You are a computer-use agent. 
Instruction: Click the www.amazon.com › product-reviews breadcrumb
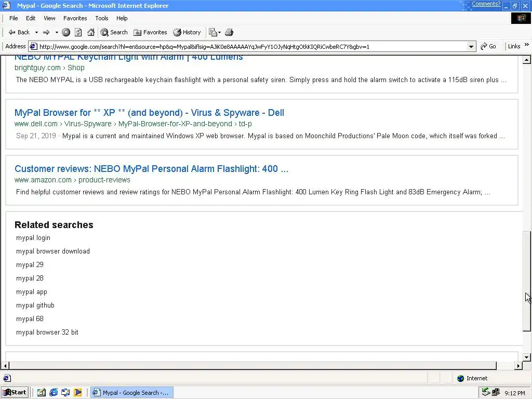72,180
